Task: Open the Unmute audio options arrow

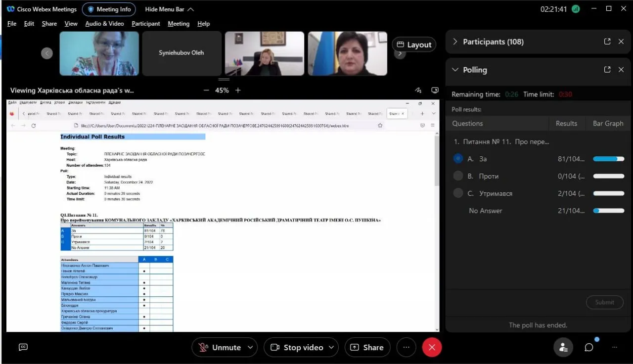Action: 250,347
